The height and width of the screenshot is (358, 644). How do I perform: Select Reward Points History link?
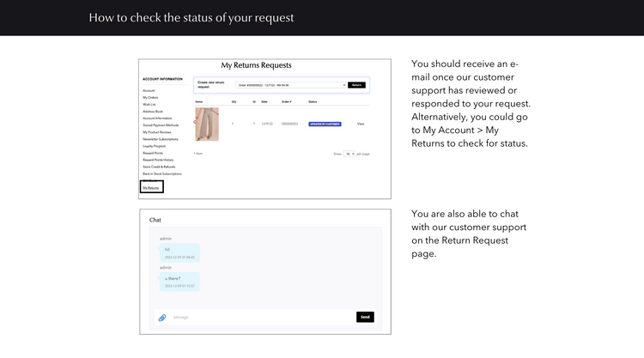[158, 160]
